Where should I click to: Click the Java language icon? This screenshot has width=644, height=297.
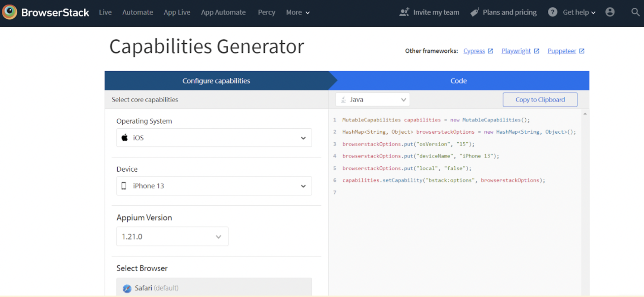point(344,99)
